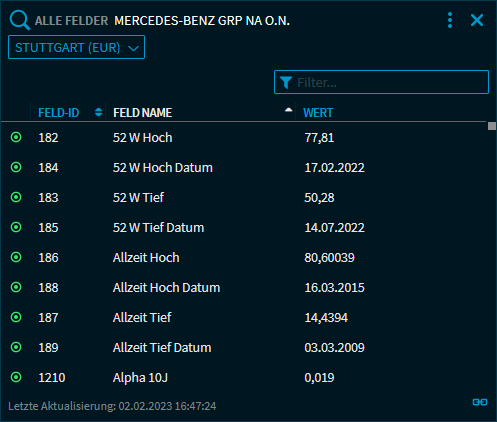The height and width of the screenshot is (422, 497).
Task: Click indicator icon for field 183
Action: [x=16, y=197]
